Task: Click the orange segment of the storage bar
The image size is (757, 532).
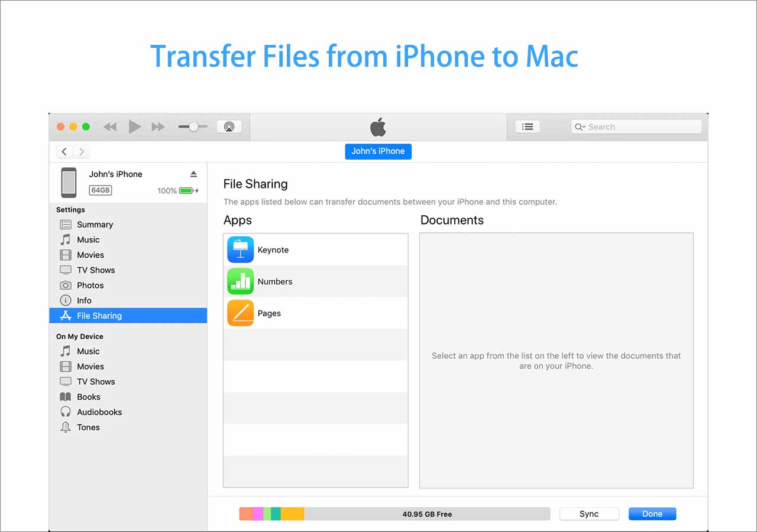Action: tap(246, 514)
